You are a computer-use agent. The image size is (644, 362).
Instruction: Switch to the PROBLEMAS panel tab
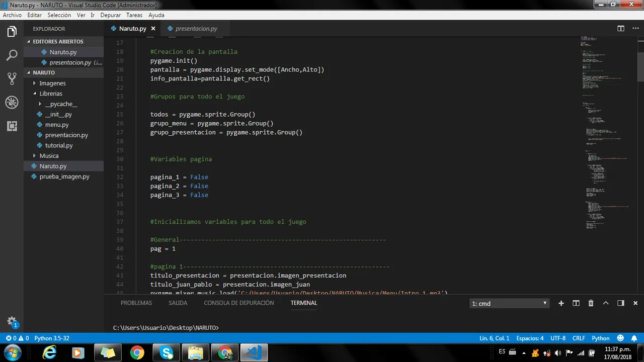point(136,303)
